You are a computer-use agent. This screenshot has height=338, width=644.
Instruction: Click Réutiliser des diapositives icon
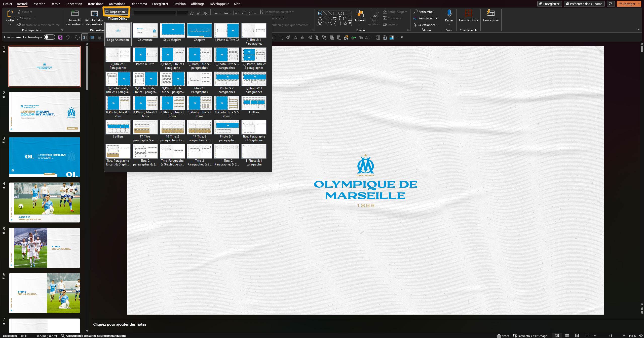coord(94,14)
